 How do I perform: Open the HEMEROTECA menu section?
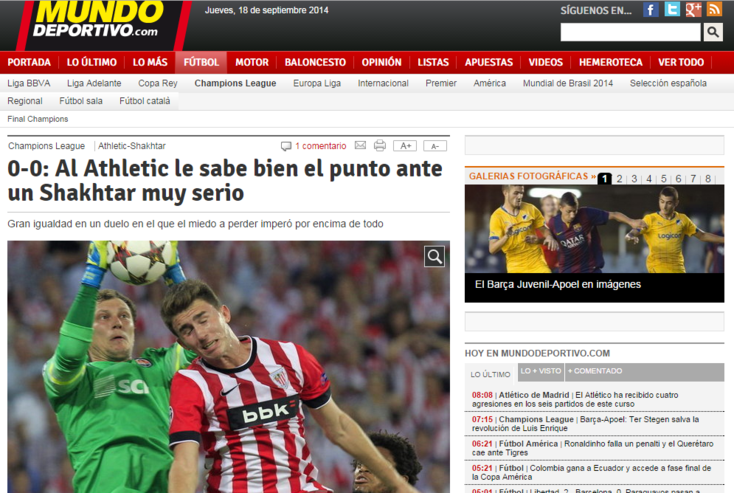610,62
